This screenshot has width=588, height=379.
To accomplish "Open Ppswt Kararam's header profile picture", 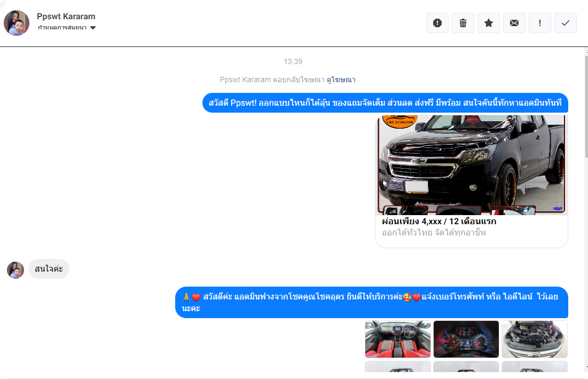I will pyautogui.click(x=17, y=23).
